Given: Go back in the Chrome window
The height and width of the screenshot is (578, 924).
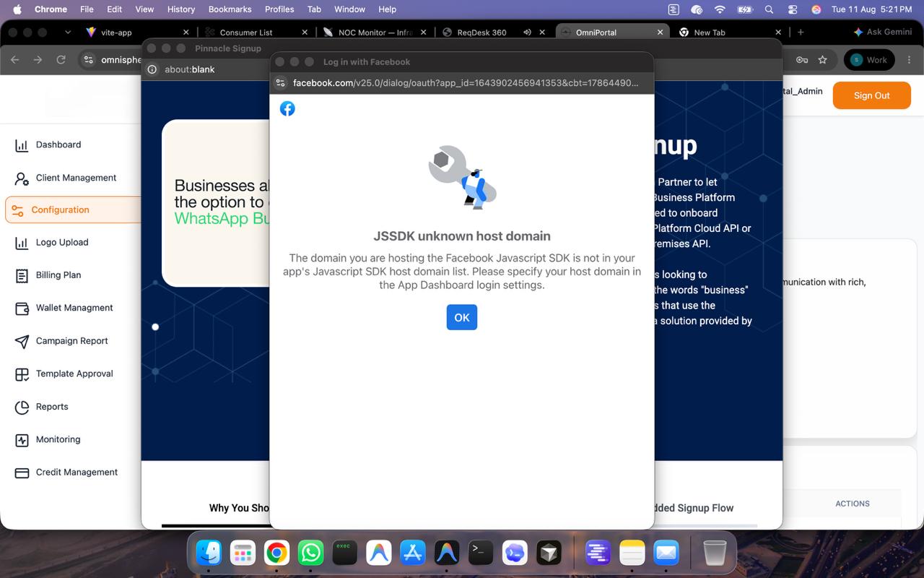Looking at the screenshot, I should tap(15, 60).
